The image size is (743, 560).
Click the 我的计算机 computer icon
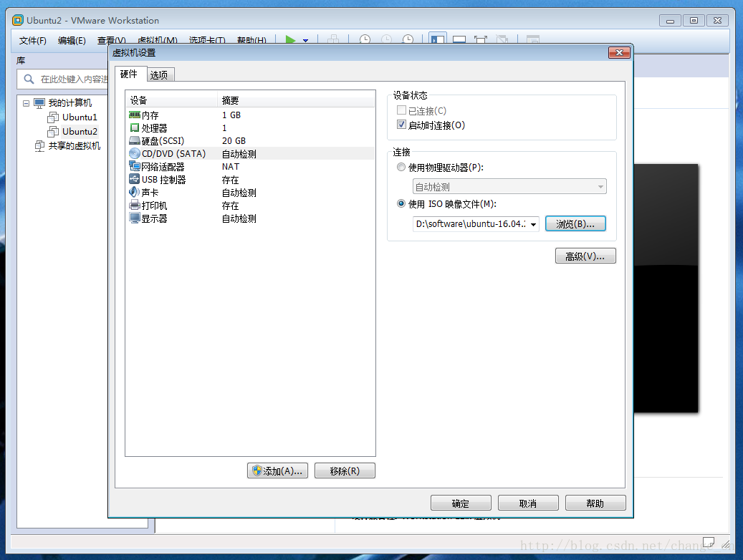tap(39, 103)
